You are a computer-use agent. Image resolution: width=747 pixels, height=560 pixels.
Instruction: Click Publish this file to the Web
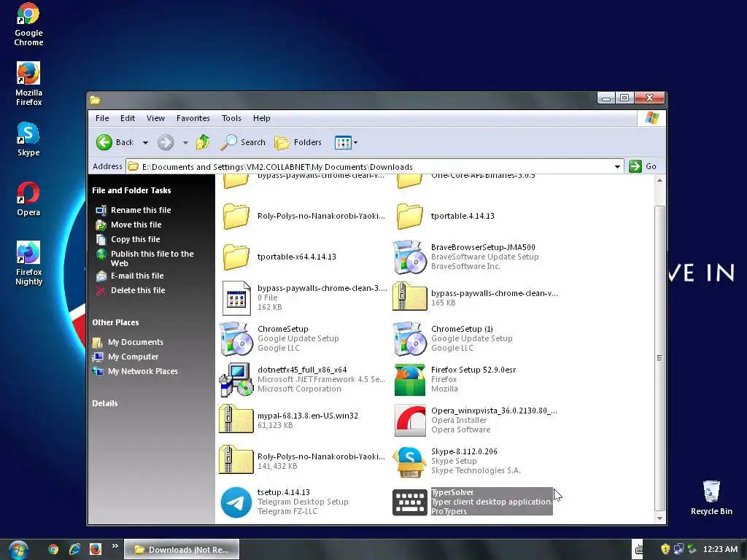coord(152,259)
